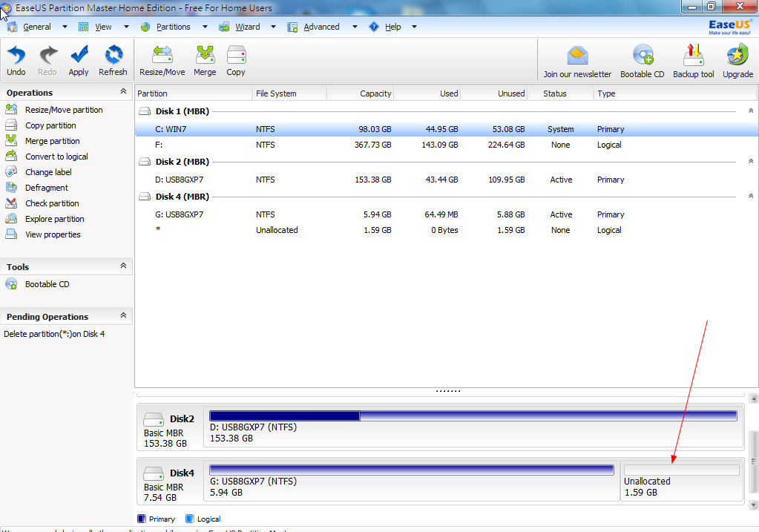Select the Resize/Move toolbar icon
759x532 pixels.
(x=162, y=55)
